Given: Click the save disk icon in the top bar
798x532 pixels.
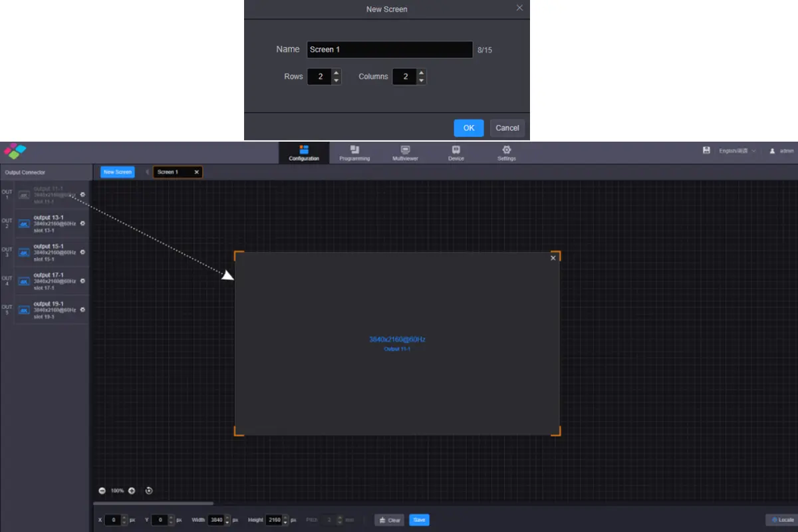Looking at the screenshot, I should point(706,151).
